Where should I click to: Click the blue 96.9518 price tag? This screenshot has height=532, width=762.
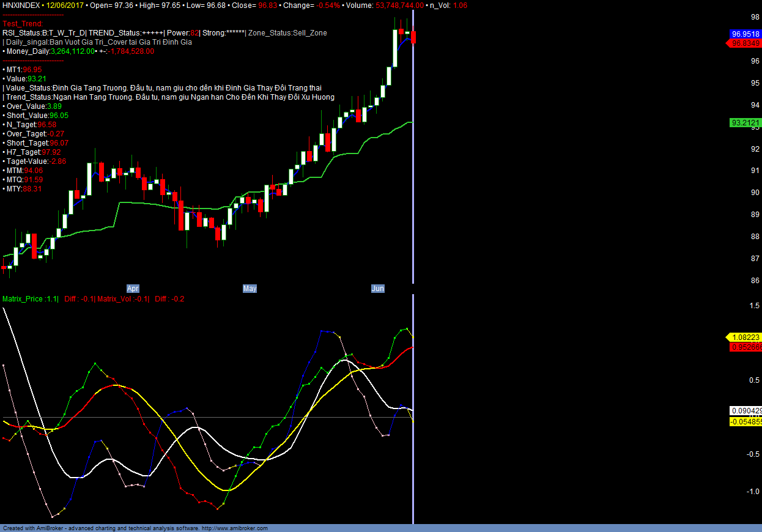tap(745, 34)
